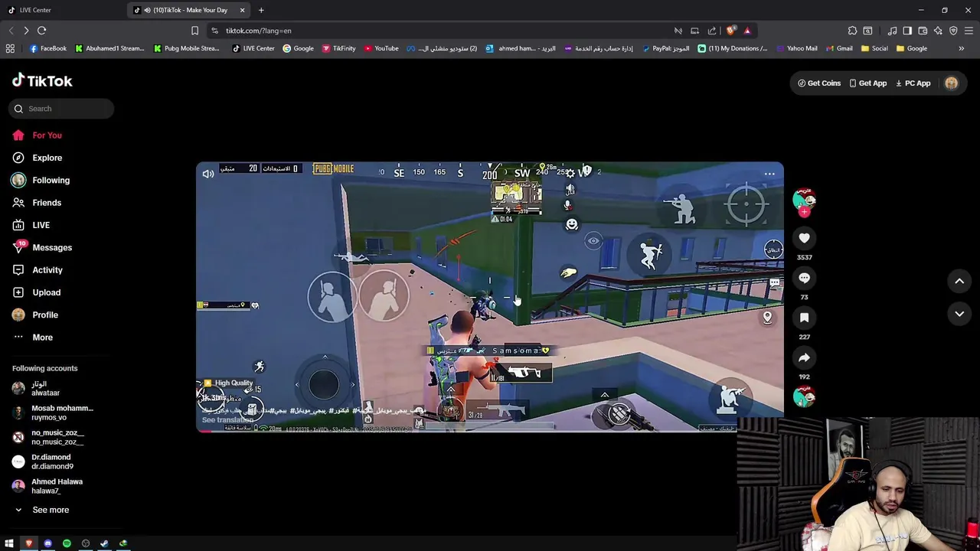Open the video three-dots options menu
980x551 pixels.
tap(769, 174)
